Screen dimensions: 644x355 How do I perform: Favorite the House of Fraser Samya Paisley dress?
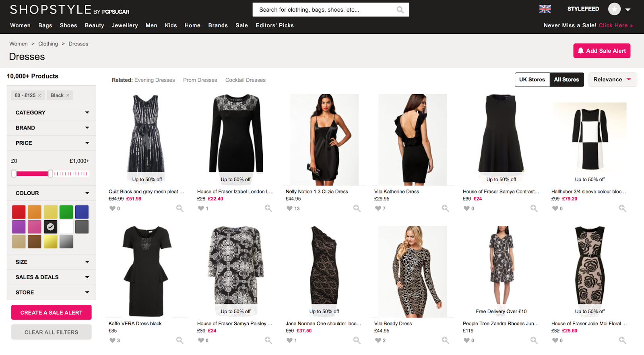[x=201, y=341]
